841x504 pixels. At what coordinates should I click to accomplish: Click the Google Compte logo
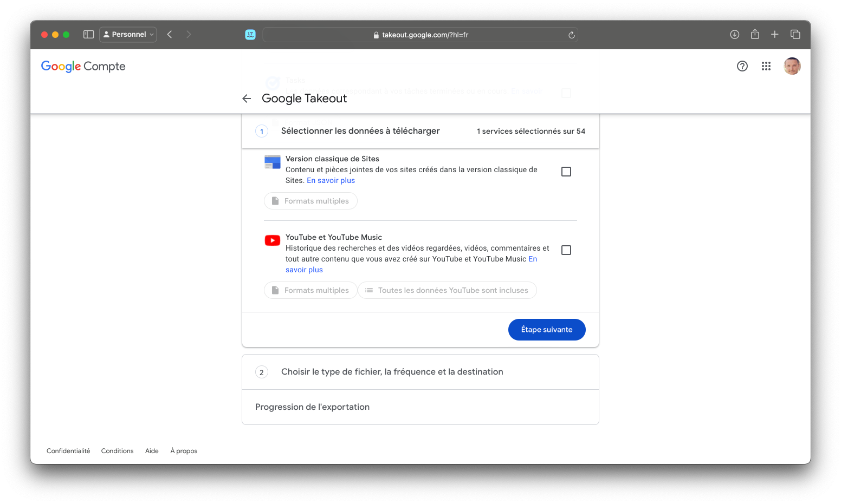83,66
